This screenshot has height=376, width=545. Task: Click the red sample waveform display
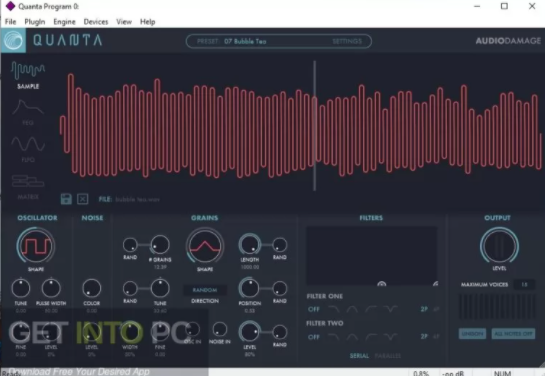(x=301, y=125)
